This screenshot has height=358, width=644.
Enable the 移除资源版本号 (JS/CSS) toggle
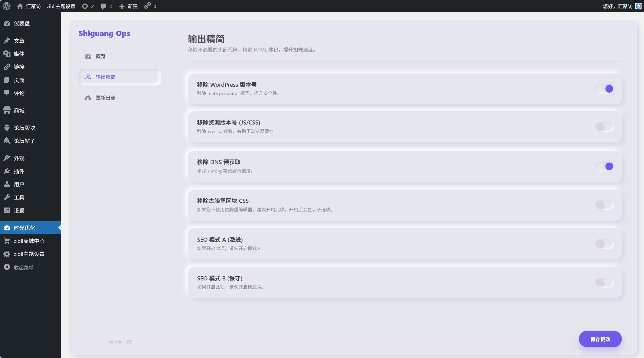coord(604,127)
